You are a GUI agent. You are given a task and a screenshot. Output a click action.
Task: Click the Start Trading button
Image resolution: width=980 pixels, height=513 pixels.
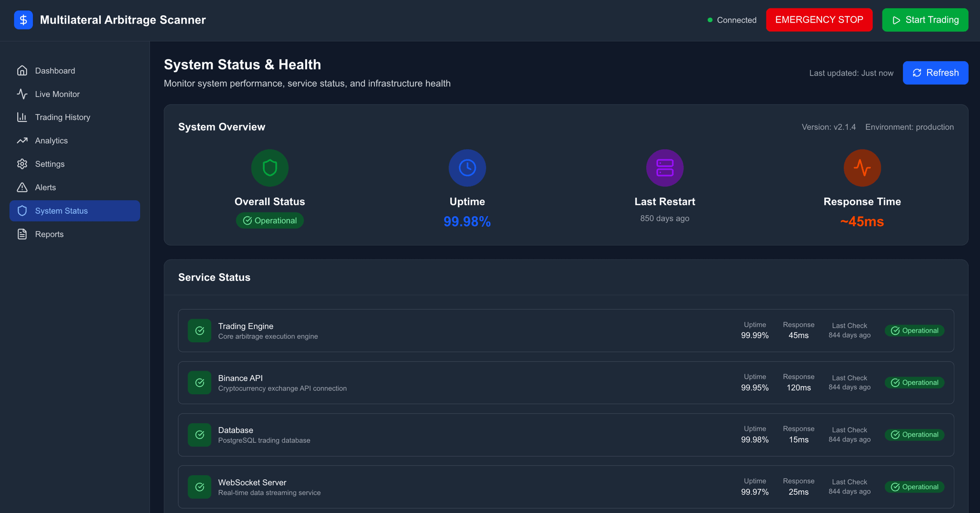(925, 20)
